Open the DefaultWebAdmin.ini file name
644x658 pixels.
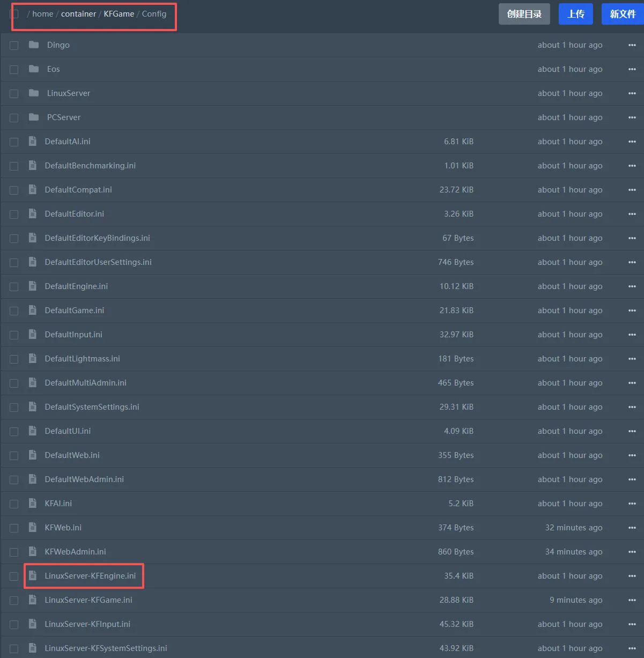pos(84,479)
